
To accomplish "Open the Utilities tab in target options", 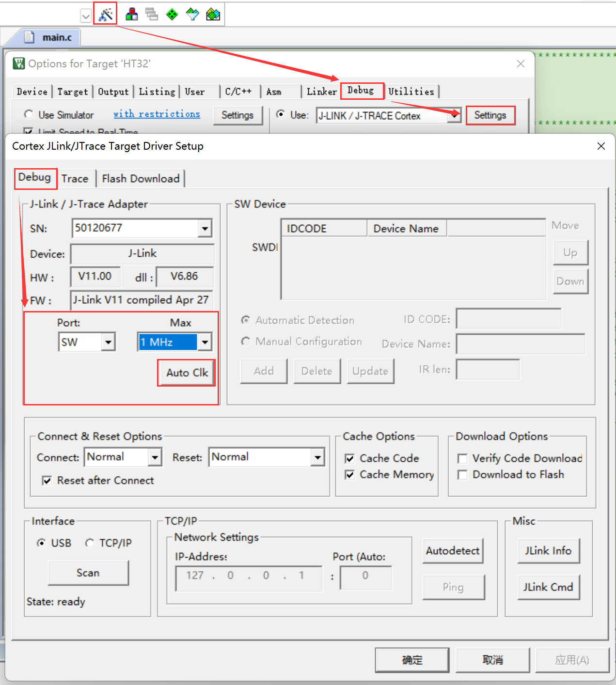I will click(x=411, y=92).
